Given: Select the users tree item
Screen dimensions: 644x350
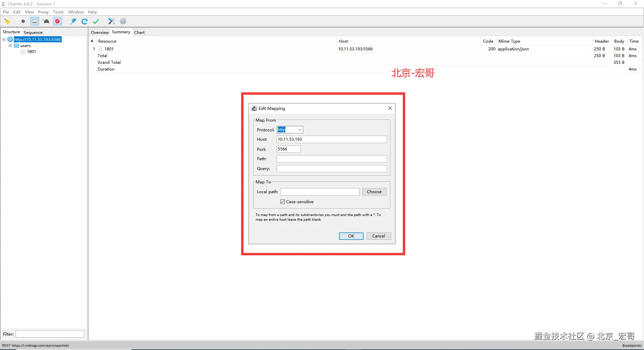Looking at the screenshot, I should 25,46.
